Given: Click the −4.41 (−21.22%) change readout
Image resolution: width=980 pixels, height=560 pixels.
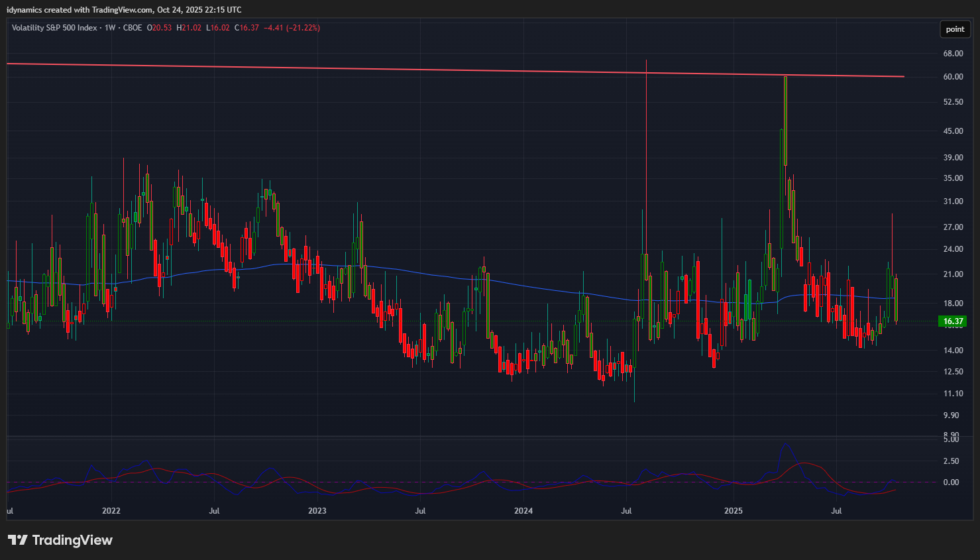Looking at the screenshot, I should [x=292, y=28].
